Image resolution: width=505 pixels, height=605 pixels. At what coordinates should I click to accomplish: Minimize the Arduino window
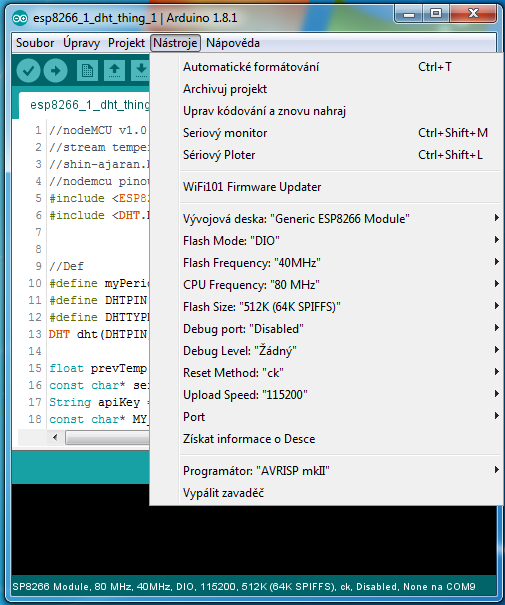coord(409,15)
